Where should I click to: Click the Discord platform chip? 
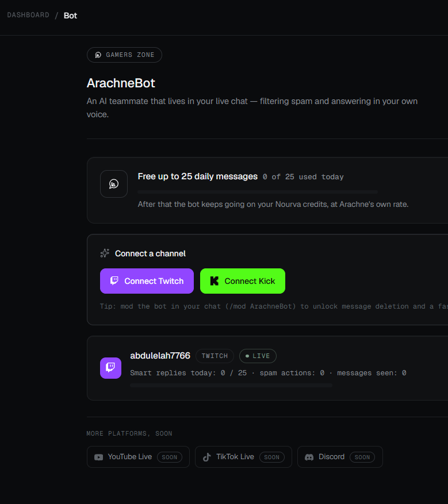click(x=340, y=457)
